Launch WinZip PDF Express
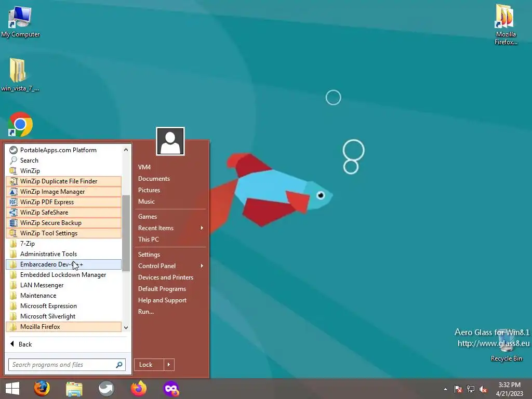Screen dimensions: 532x399 (64, 202)
